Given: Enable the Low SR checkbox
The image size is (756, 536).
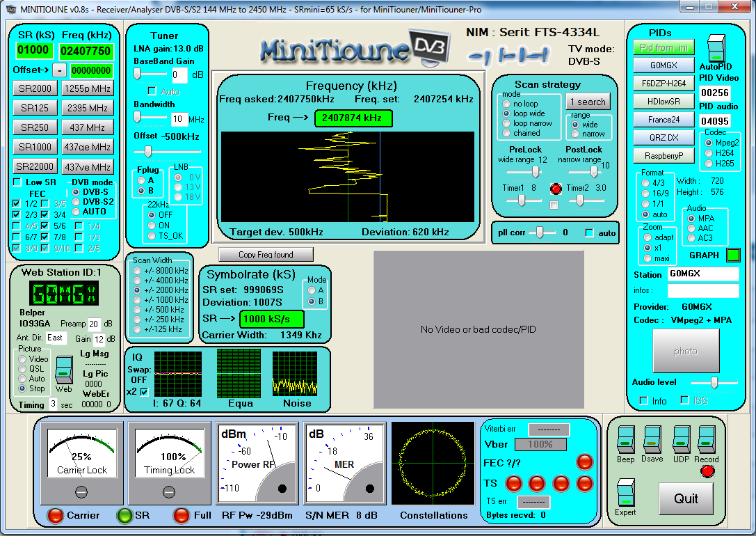Looking at the screenshot, I should 17,182.
